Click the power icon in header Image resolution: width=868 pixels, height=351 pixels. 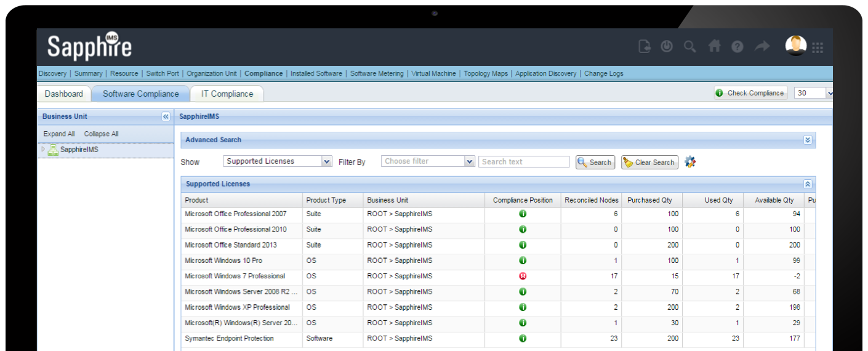(667, 46)
